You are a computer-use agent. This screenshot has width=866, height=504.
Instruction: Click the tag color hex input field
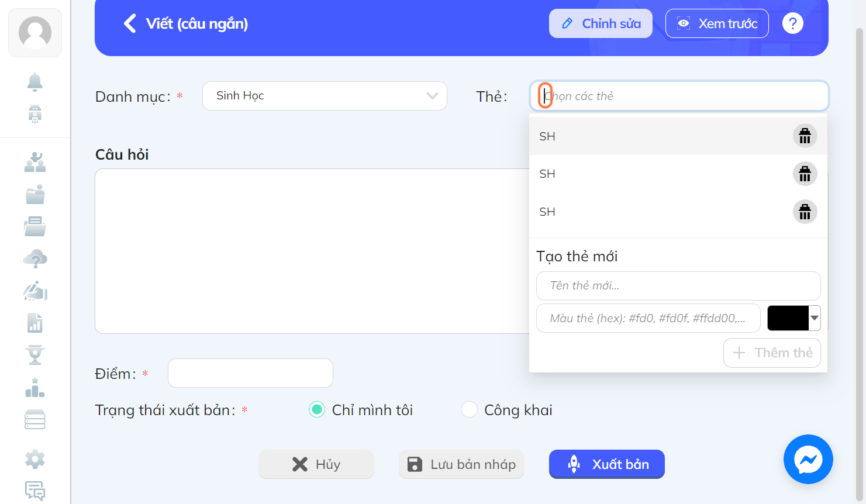click(648, 318)
